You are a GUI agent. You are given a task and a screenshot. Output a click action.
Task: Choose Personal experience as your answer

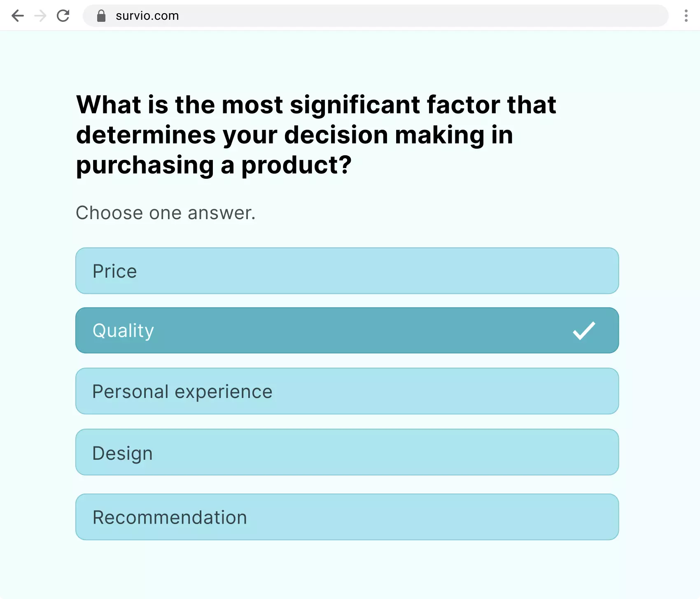coord(347,391)
